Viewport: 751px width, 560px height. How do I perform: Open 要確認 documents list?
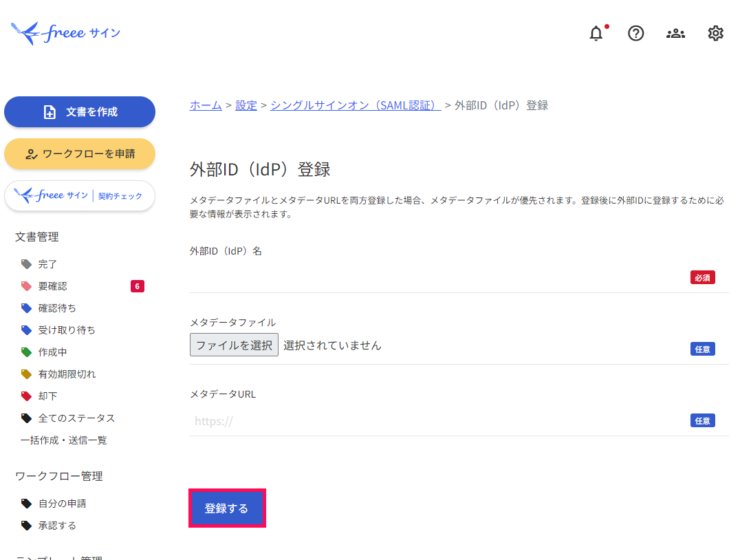pos(53,286)
